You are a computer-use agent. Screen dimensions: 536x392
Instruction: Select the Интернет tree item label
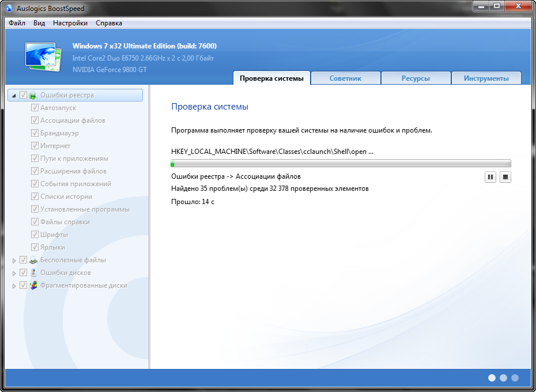point(55,146)
